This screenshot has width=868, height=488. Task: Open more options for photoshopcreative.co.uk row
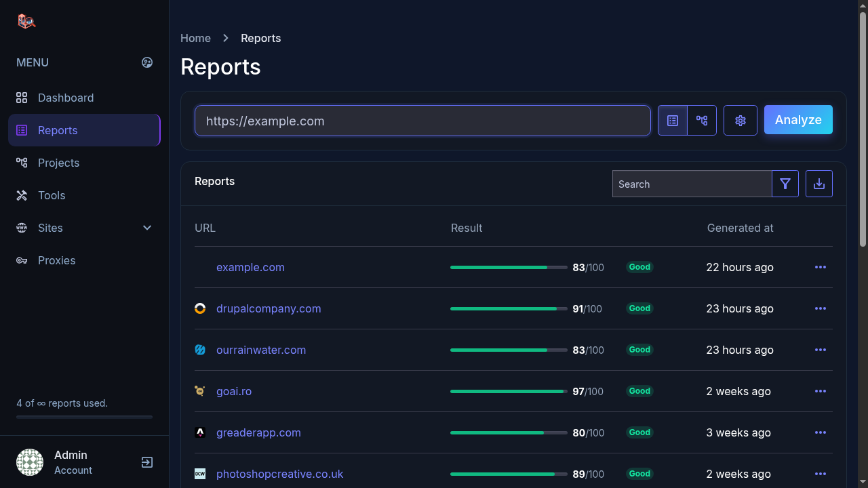pos(821,474)
